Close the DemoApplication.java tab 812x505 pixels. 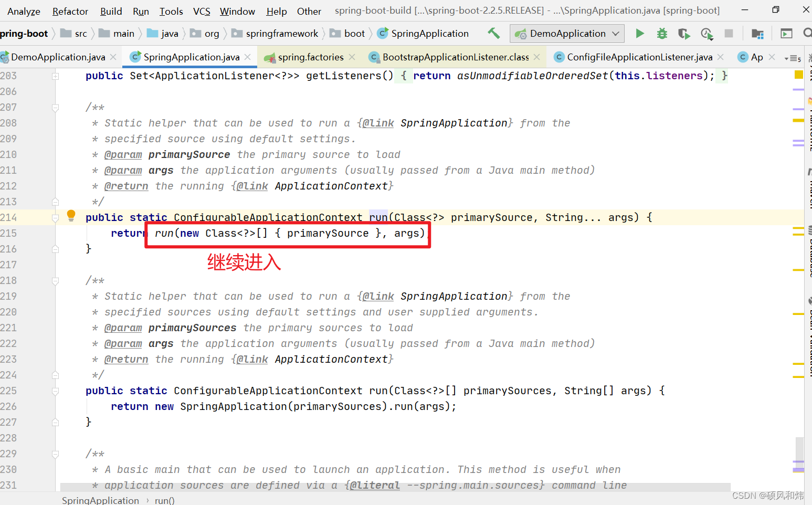[x=113, y=57]
